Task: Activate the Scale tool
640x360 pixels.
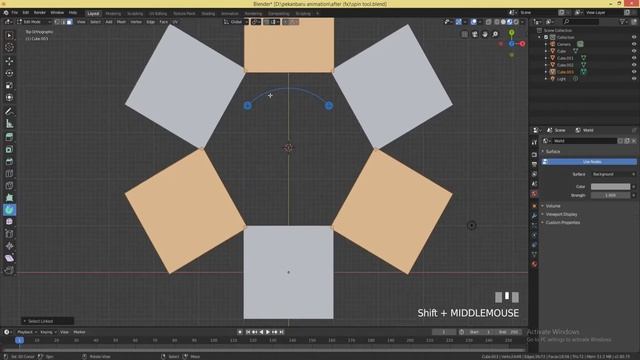Action: [x=9, y=86]
